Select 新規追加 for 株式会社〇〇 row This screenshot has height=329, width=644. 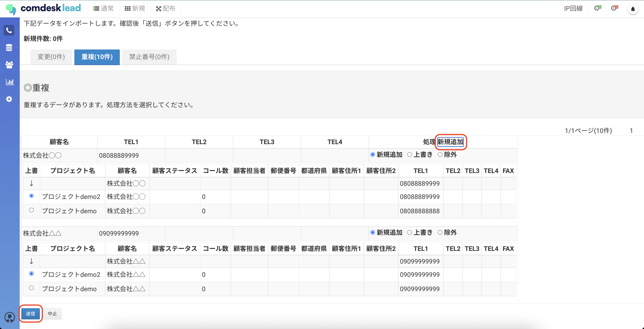click(x=373, y=155)
